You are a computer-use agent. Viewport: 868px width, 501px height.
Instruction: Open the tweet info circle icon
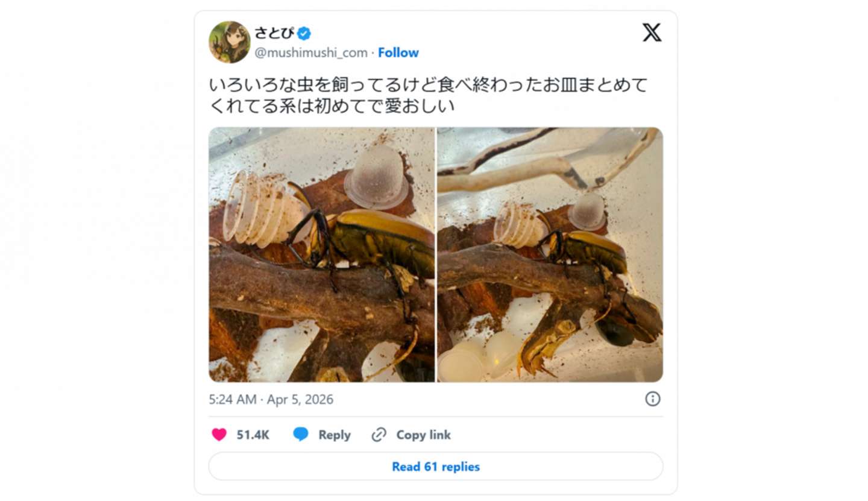pos(652,399)
